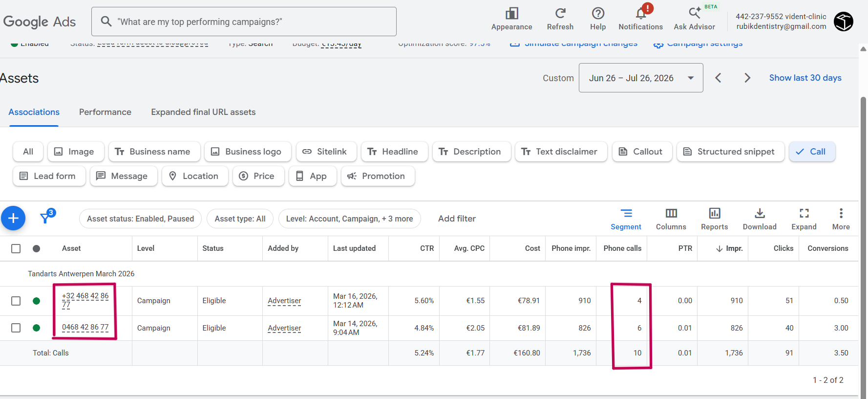The height and width of the screenshot is (399, 868).
Task: Filter assets by Location type
Action: tap(195, 176)
